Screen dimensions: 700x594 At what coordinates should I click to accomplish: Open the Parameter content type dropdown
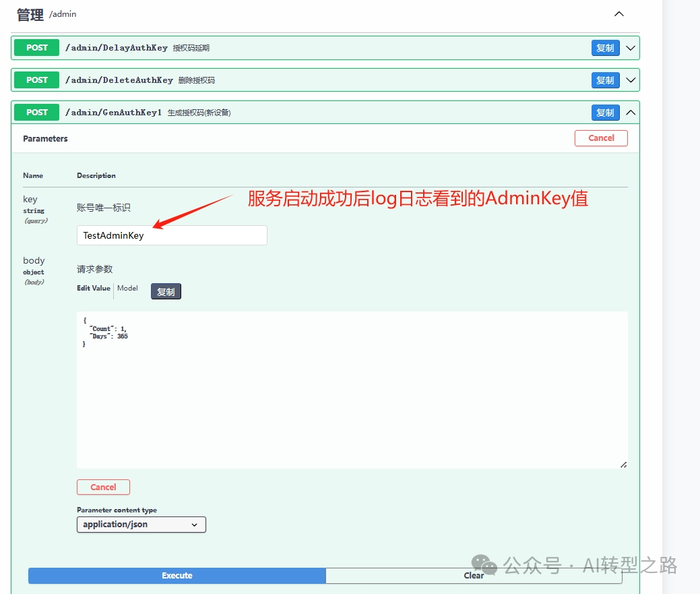coord(141,524)
